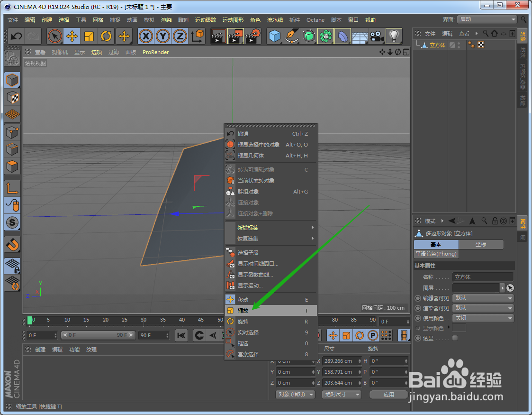Screen dimensions: 532x415
Task: Add a Light object bulb icon
Action: (x=394, y=37)
